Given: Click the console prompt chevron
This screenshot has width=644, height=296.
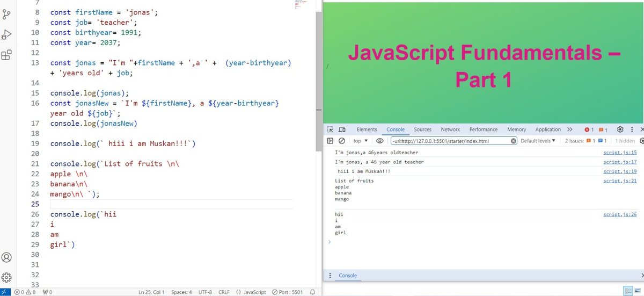Looking at the screenshot, I should [330, 242].
